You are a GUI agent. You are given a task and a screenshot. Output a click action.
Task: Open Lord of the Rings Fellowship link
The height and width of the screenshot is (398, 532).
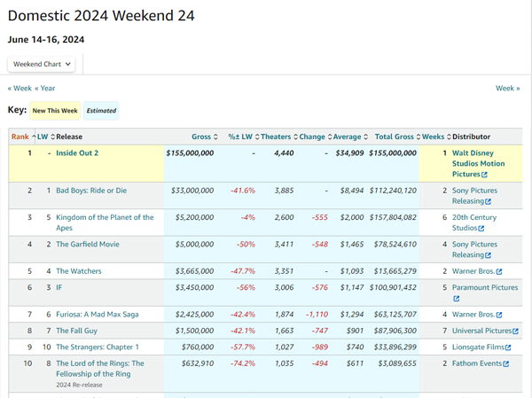[x=100, y=369]
